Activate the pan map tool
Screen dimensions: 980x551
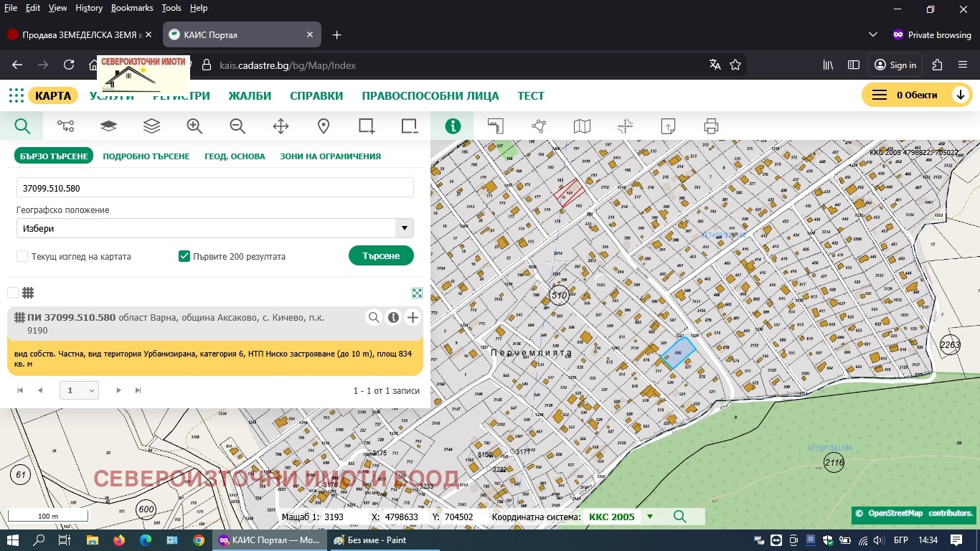coord(280,126)
